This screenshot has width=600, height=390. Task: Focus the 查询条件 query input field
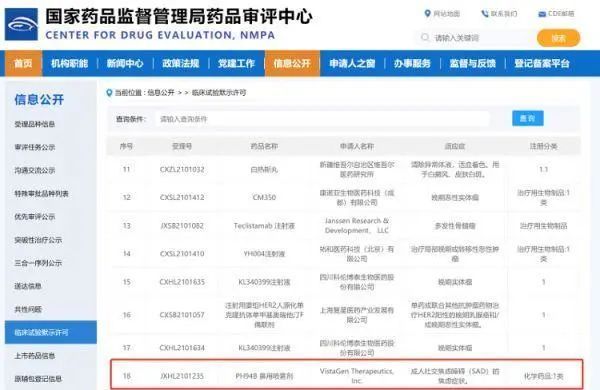(x=322, y=119)
